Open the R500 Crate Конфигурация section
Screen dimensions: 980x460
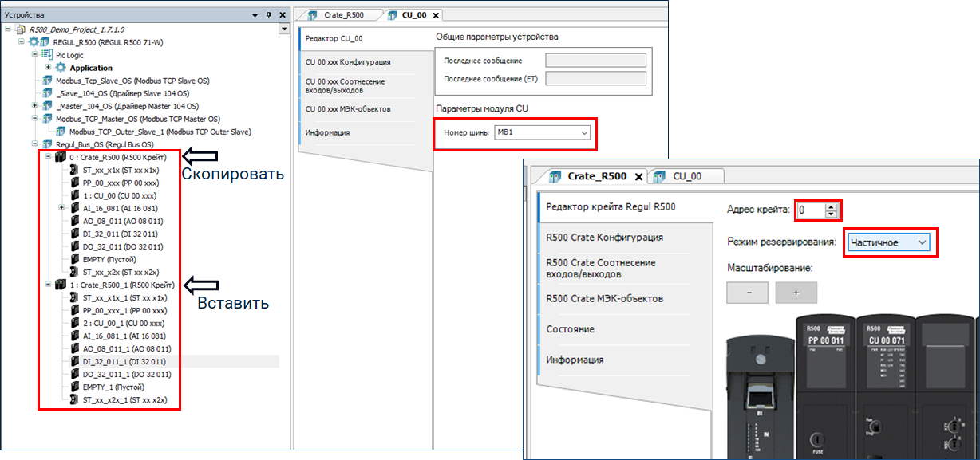[x=604, y=237]
